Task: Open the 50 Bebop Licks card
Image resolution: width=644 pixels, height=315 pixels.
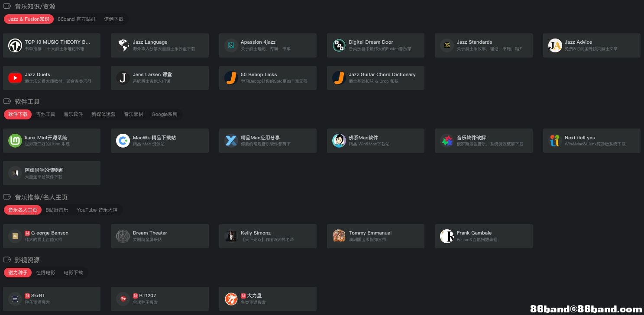Action: [259, 75]
